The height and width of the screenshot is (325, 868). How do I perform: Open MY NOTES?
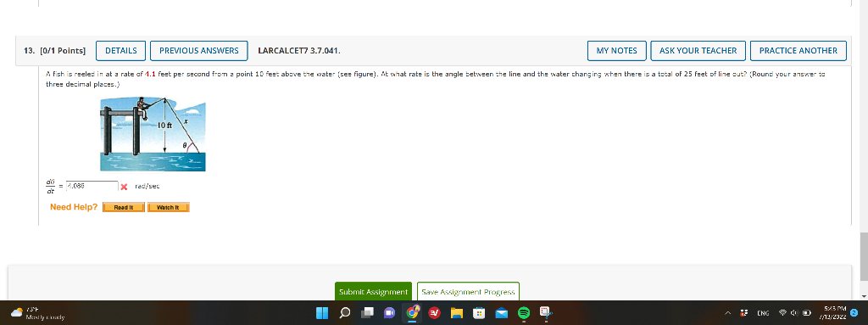pos(617,50)
